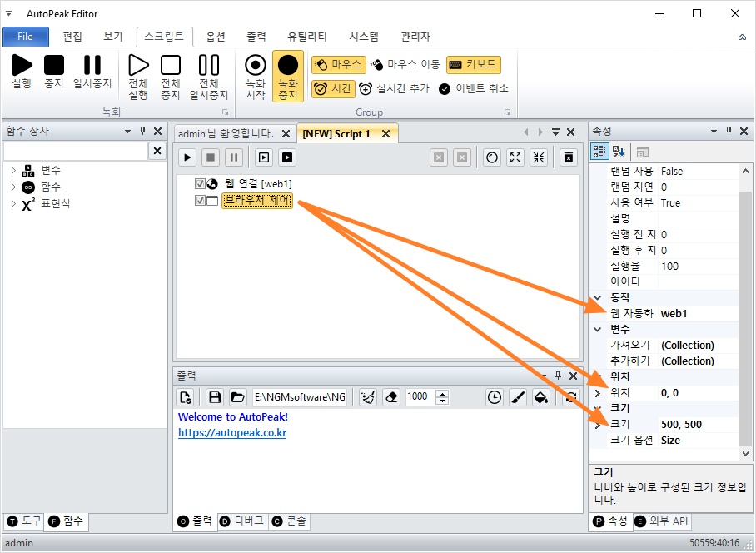Toggle the 키보드 recording option

tap(474, 65)
